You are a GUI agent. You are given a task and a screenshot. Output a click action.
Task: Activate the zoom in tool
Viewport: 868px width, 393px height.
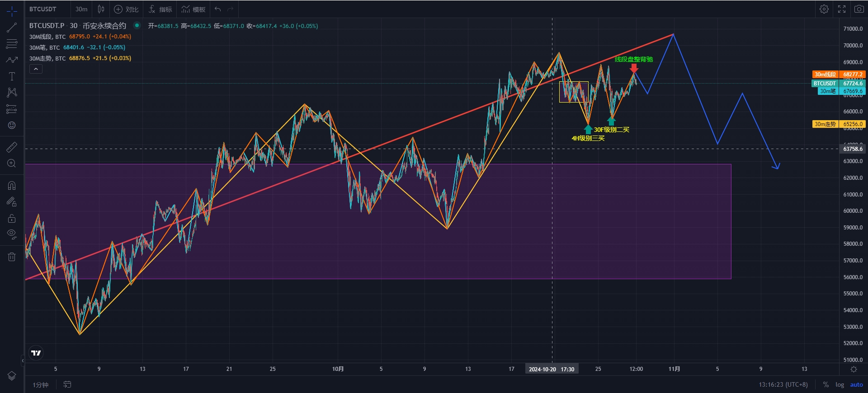coord(12,163)
